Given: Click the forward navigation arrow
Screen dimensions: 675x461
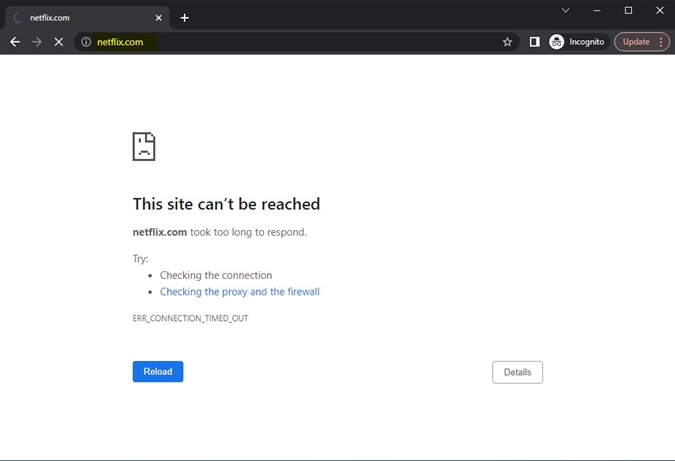Looking at the screenshot, I should coord(37,42).
